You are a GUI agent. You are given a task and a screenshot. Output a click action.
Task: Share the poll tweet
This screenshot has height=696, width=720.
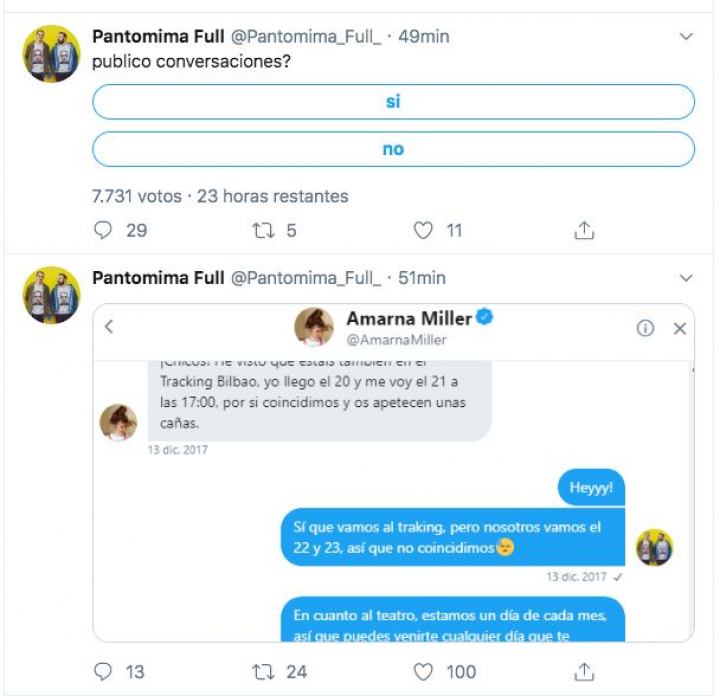point(584,230)
